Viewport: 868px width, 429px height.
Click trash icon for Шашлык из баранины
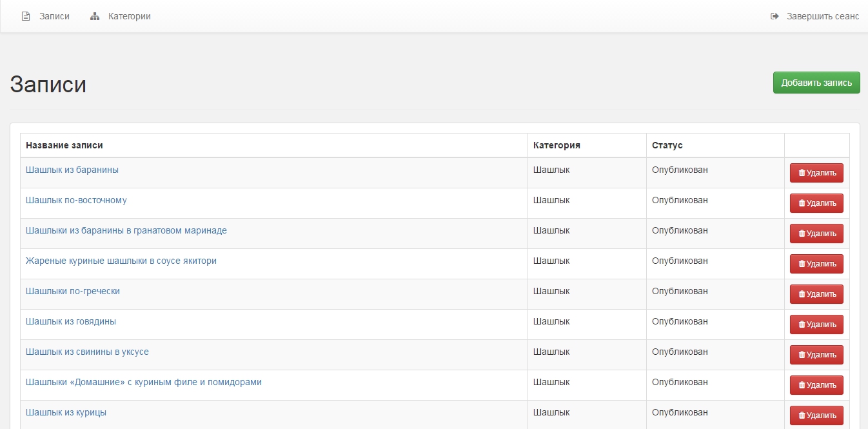[802, 173]
